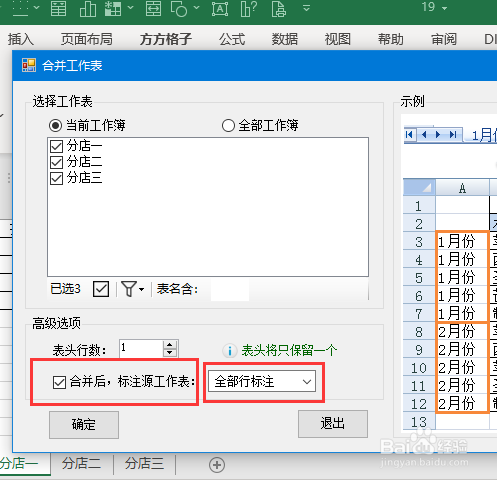Screen dimensions: 497x480
Task: Open the pivot table icon dropdown arrow
Action: click(131, 7)
